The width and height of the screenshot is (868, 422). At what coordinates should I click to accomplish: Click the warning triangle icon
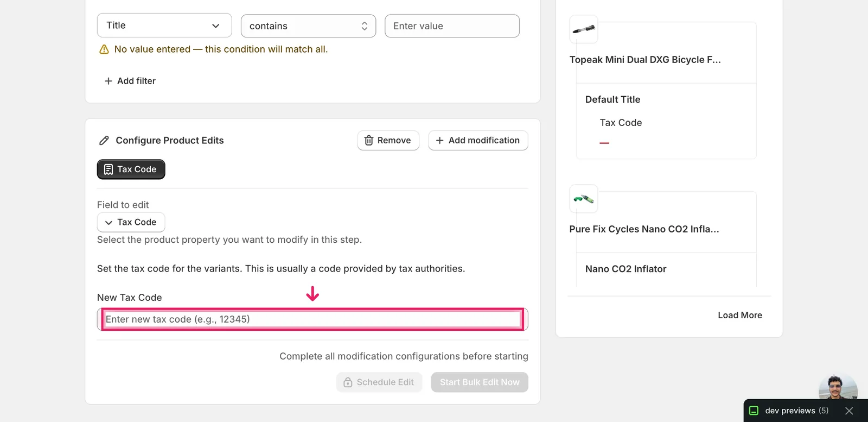(104, 49)
